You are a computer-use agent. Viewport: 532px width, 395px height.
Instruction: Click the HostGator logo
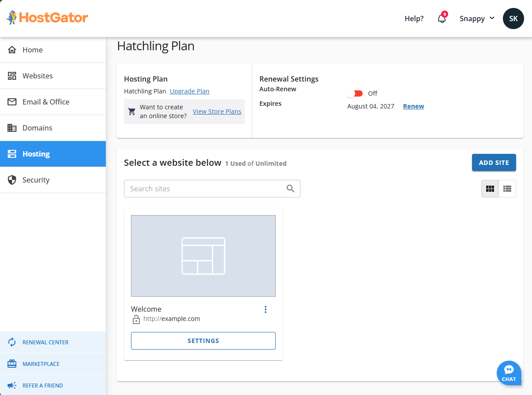pyautogui.click(x=46, y=18)
